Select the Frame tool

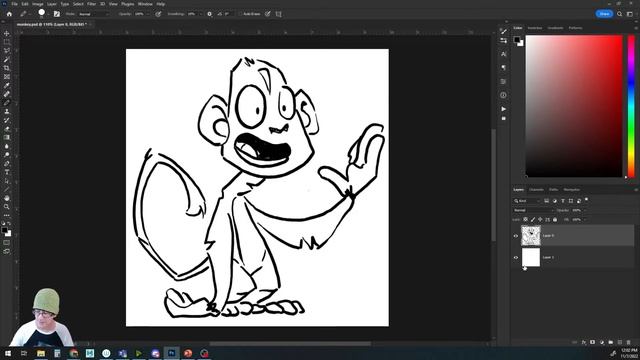pos(7,77)
